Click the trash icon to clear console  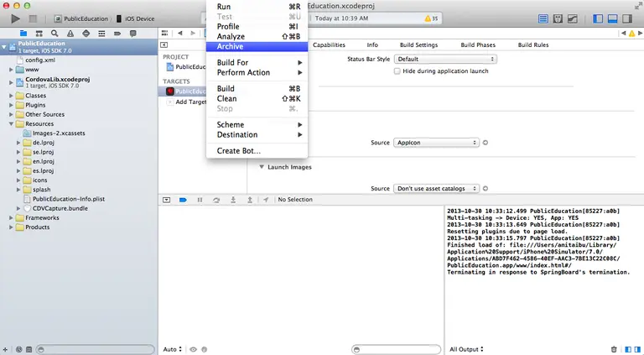[x=614, y=349]
